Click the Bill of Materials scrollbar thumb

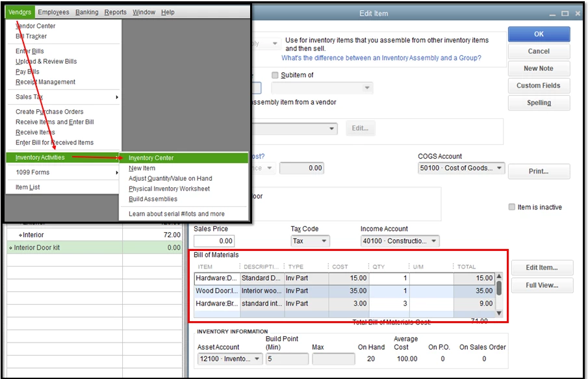click(499, 288)
